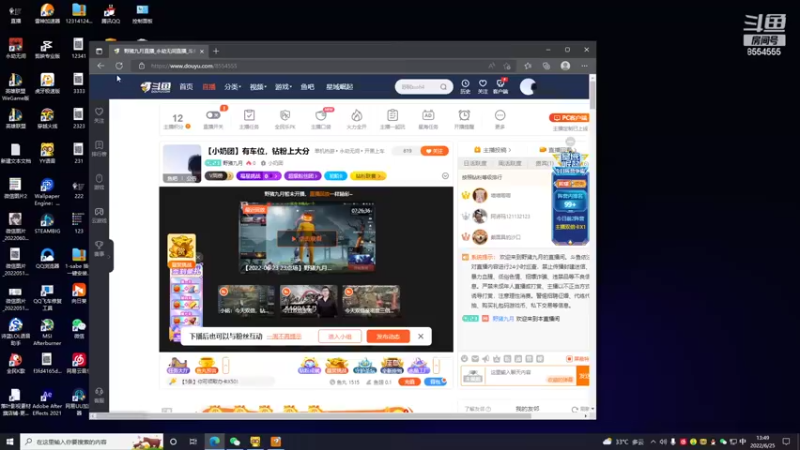Expand the 分类 dropdown in navigation
800x450 pixels.
(x=233, y=87)
